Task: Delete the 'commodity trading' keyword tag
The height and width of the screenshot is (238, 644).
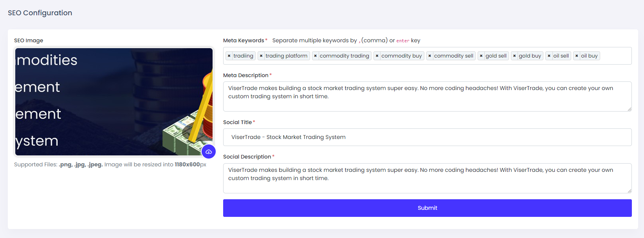Action: (x=316, y=56)
